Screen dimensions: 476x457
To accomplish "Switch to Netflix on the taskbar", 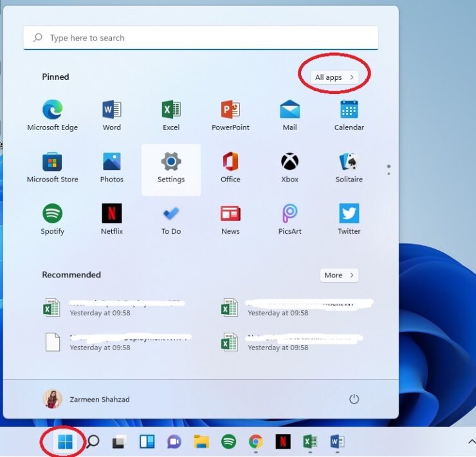I will [283, 442].
